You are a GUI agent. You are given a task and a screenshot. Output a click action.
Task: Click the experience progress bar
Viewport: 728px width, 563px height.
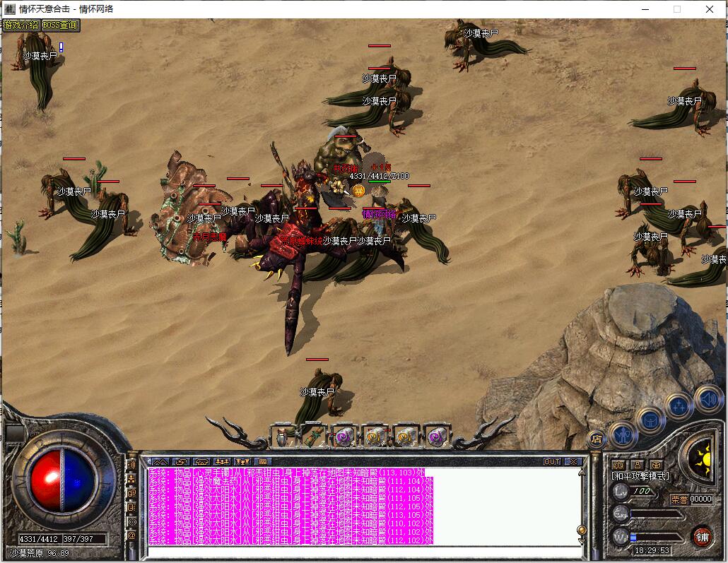click(x=657, y=515)
